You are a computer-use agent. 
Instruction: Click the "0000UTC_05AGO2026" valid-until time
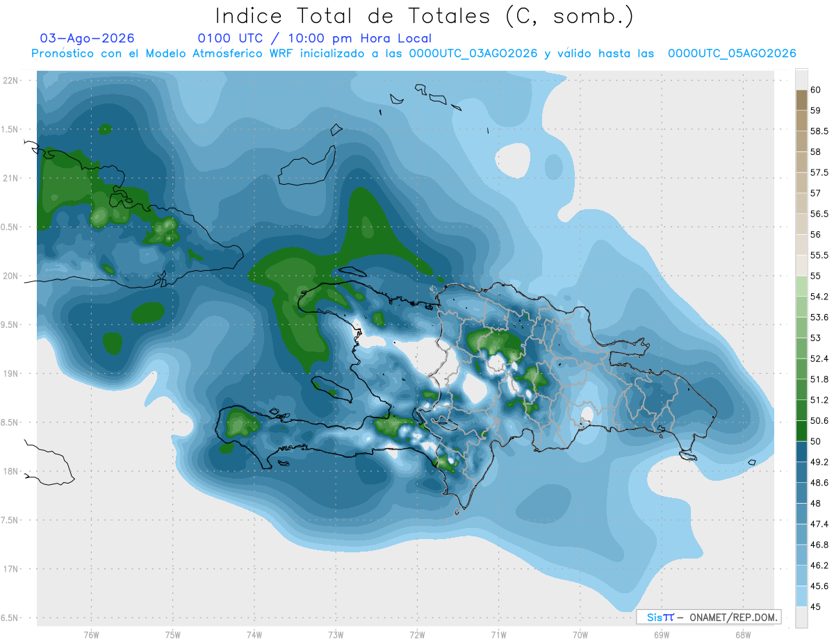pos(732,53)
